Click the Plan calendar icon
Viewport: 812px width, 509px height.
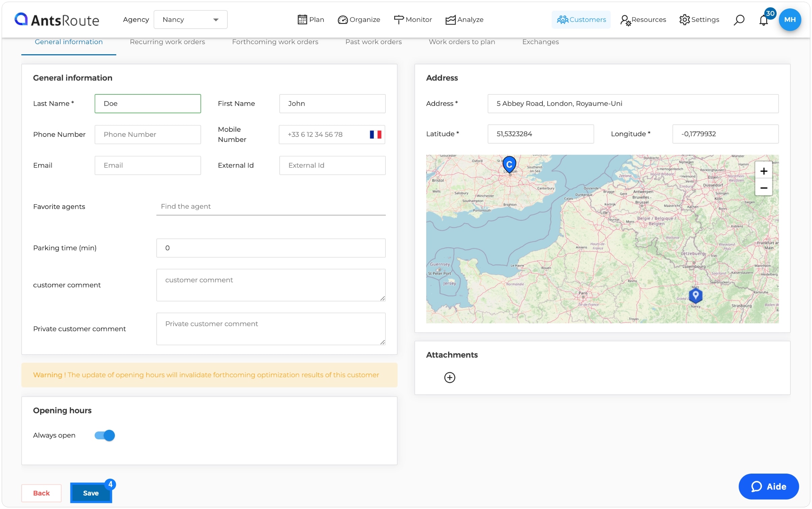pos(302,20)
